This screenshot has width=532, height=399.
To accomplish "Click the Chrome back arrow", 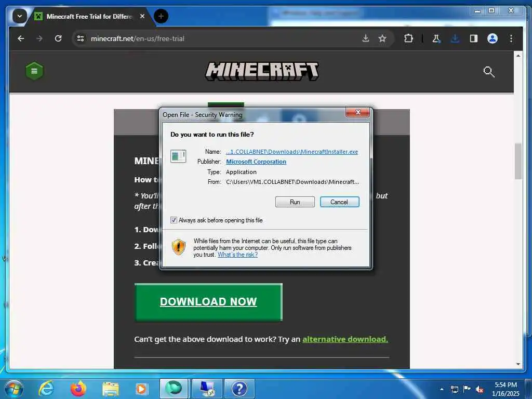I will (21, 38).
